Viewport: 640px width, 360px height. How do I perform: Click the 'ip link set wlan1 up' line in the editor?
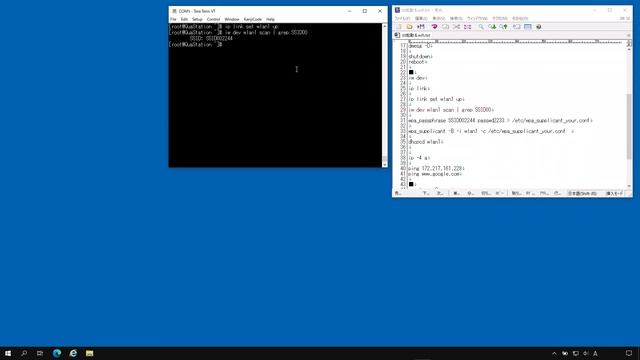pyautogui.click(x=436, y=99)
